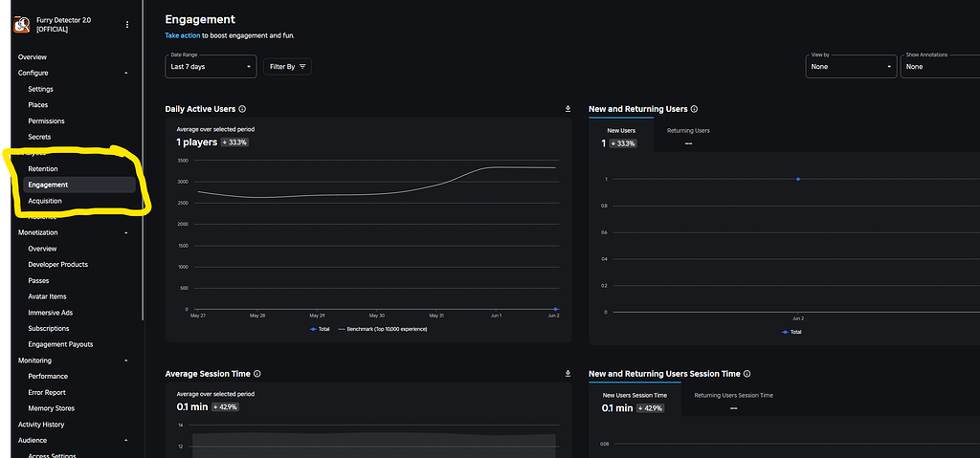Download the Daily Active Users chart

coord(568,109)
